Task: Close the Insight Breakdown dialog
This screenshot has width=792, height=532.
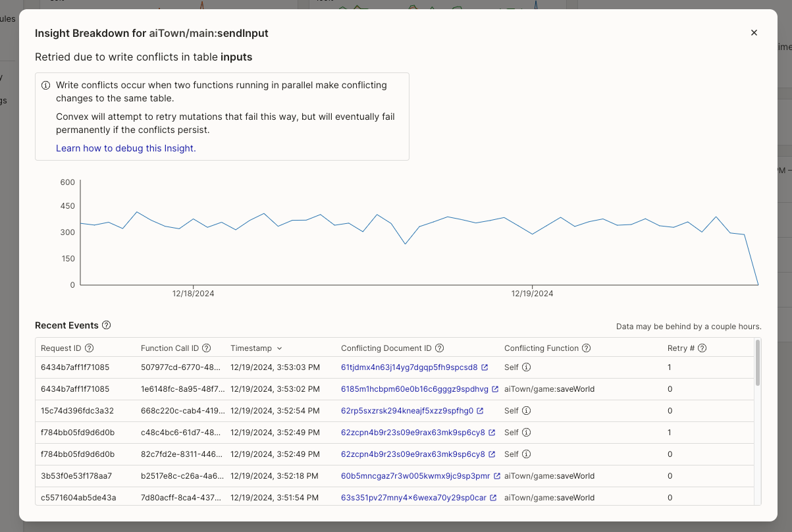Action: pyautogui.click(x=754, y=33)
